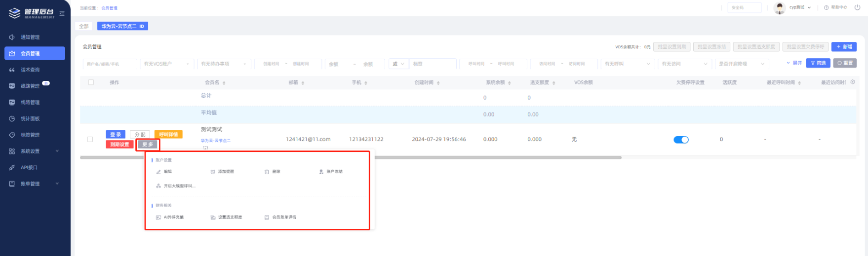This screenshot has width=868, height=256.
Task: Choose 账户冻结 from the more menu
Action: [x=334, y=172]
